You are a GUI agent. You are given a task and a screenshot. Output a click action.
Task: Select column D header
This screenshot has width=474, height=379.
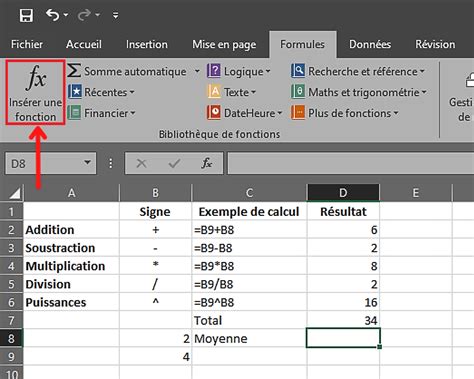[343, 192]
